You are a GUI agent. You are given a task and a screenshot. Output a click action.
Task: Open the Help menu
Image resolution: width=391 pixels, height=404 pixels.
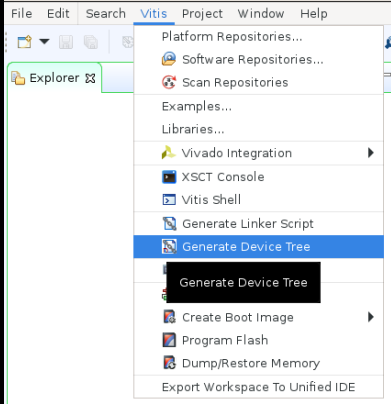coord(313,14)
